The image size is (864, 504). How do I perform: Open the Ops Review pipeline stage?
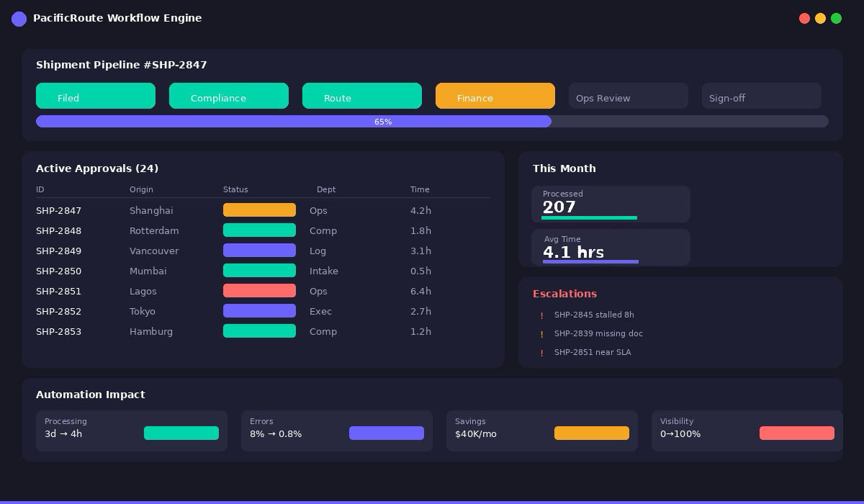(x=629, y=96)
